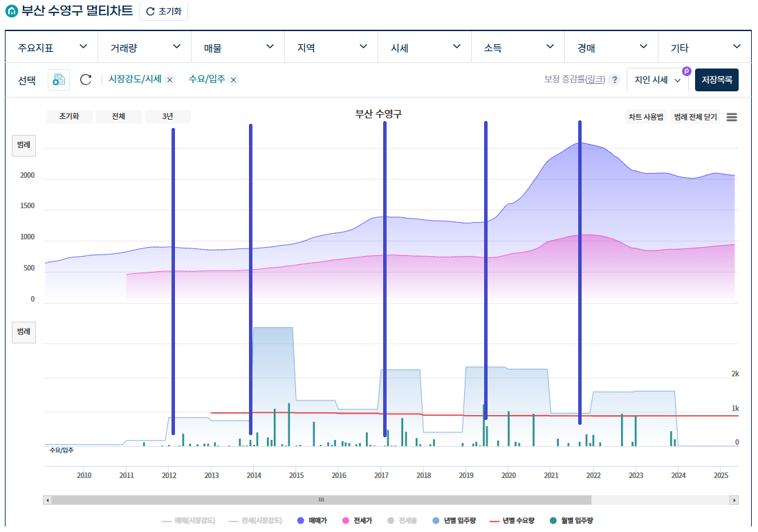Screen dimensions: 758x532
Task: Click the 초기화 reset button beside the title
Action: click(163, 11)
